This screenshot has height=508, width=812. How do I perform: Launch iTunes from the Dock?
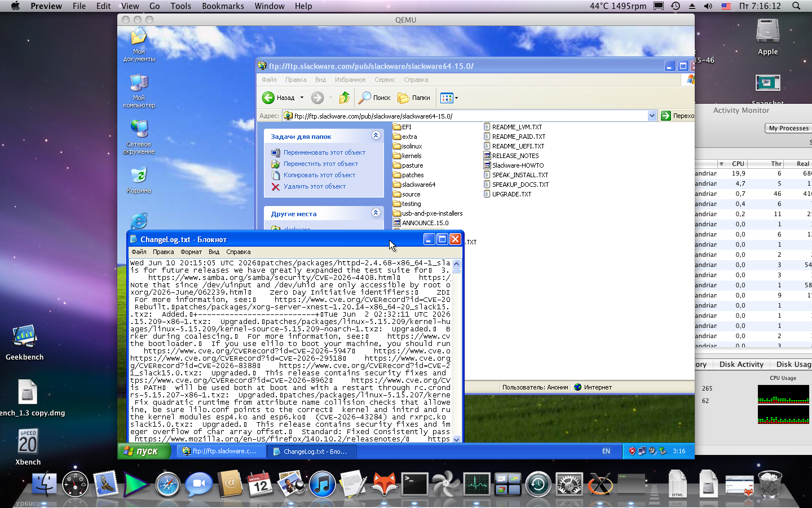[x=322, y=484]
